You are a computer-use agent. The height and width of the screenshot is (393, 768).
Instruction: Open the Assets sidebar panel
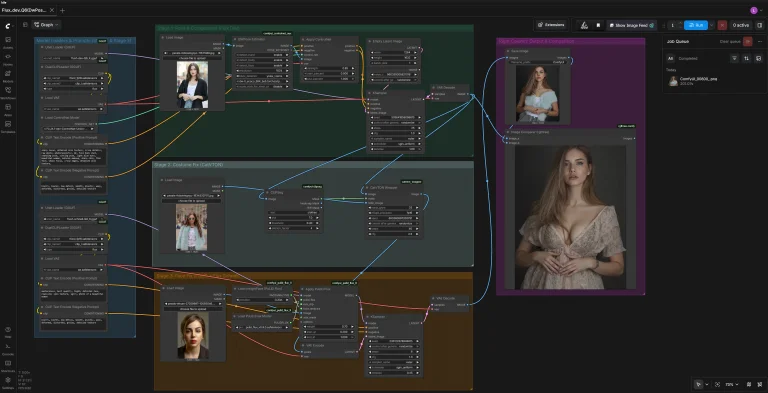[8, 42]
